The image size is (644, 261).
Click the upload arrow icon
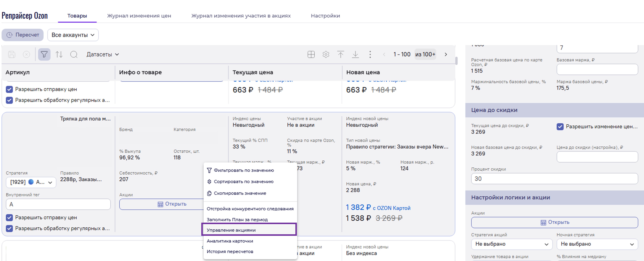pos(341,54)
